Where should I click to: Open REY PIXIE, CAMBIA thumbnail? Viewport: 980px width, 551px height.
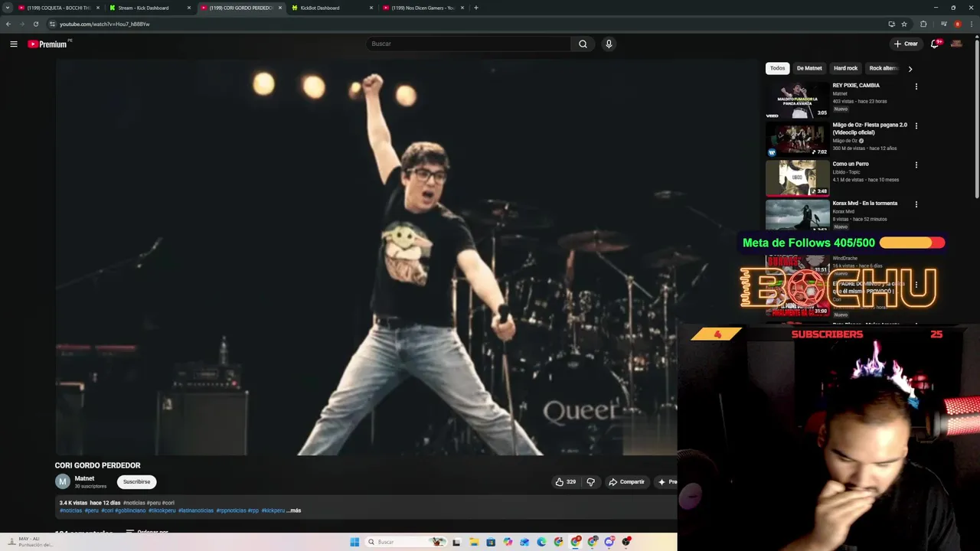pyautogui.click(x=798, y=100)
